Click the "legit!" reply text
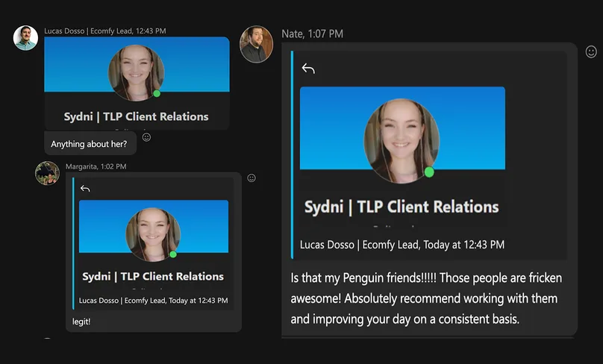This screenshot has height=364, width=603. coord(81,321)
